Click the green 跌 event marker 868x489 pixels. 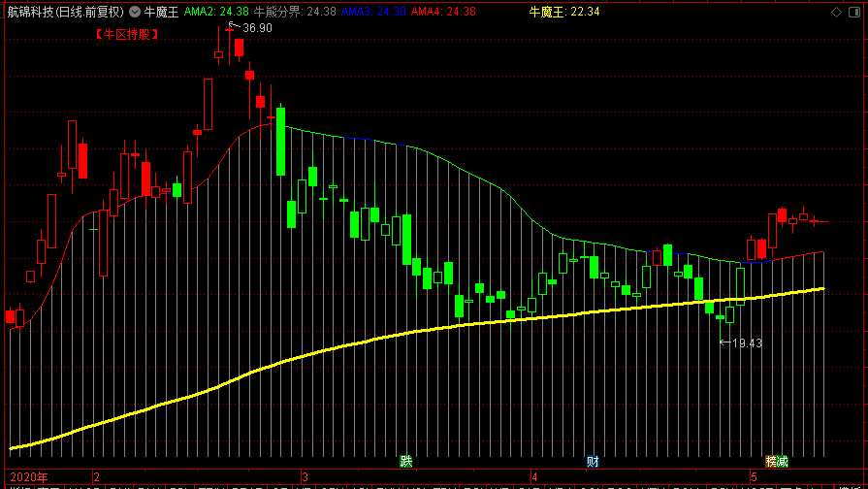pyautogui.click(x=406, y=461)
